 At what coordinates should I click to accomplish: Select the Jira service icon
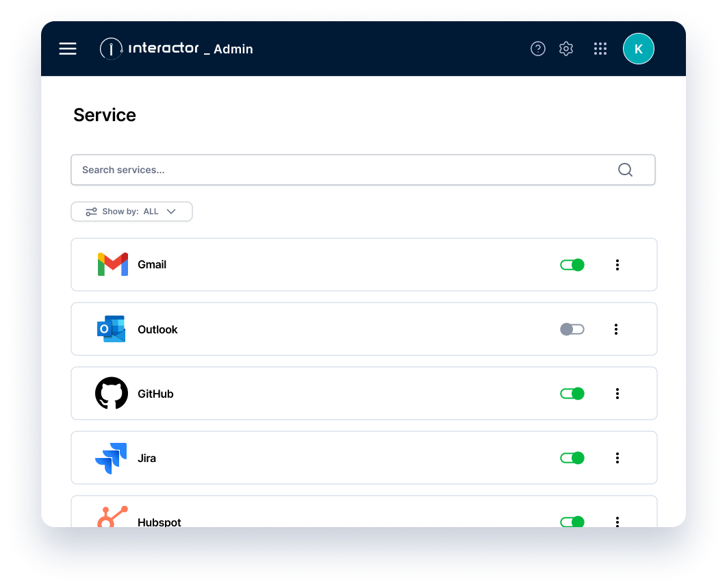click(x=112, y=457)
